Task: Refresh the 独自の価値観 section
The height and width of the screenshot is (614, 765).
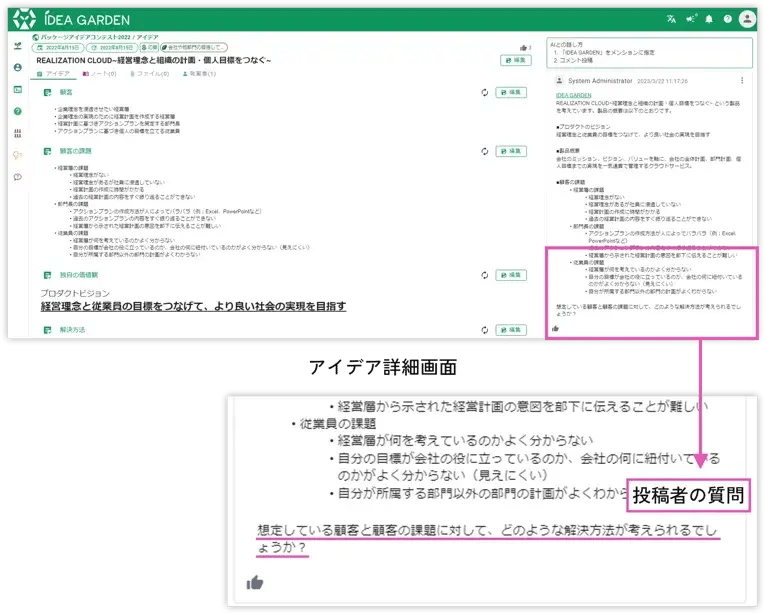Action: pos(484,275)
